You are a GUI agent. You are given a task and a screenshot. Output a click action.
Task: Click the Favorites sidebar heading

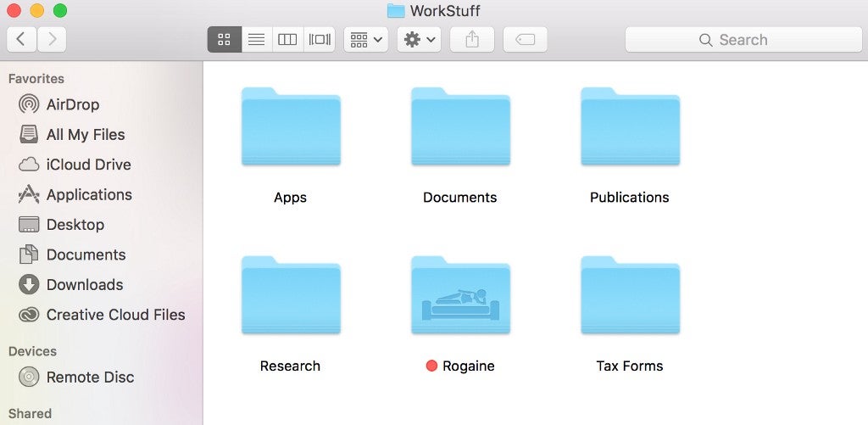pos(36,79)
